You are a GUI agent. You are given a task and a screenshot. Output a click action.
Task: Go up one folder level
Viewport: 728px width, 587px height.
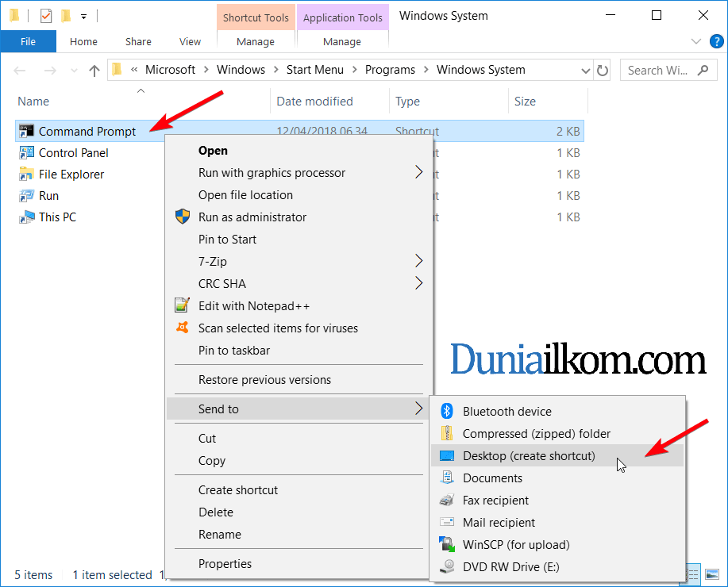94,71
